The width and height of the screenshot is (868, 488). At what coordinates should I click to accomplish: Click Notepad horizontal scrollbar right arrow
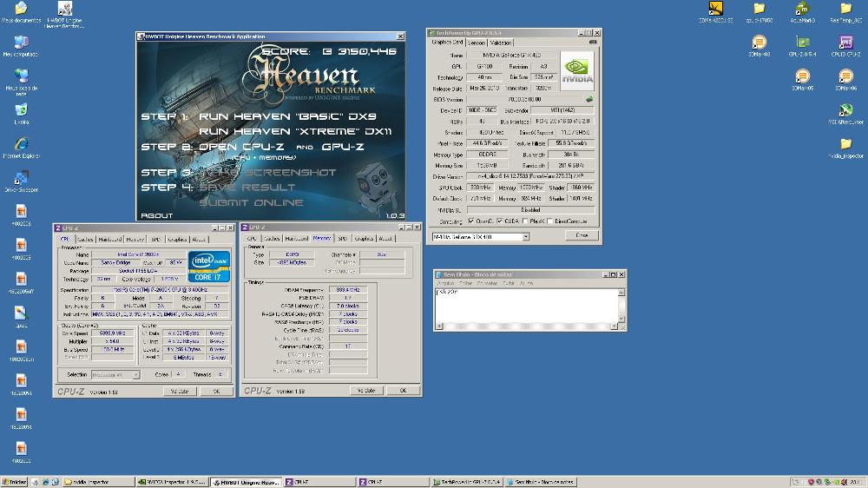coord(614,326)
